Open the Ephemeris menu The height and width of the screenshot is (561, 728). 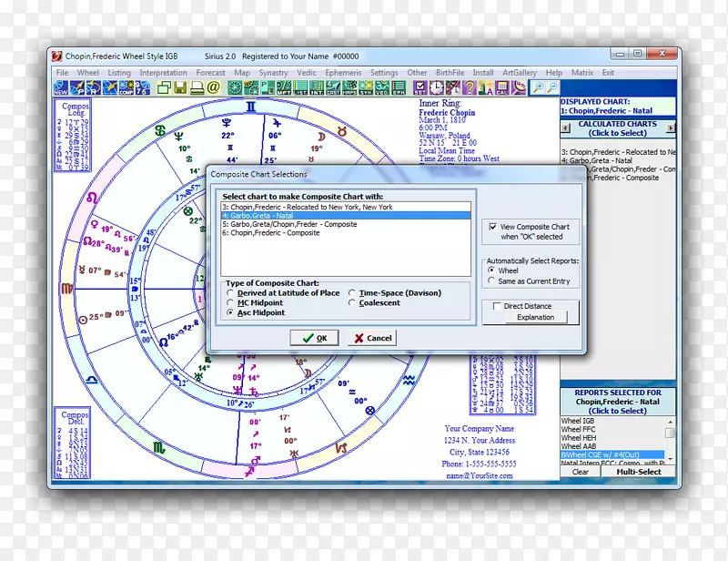(343, 73)
